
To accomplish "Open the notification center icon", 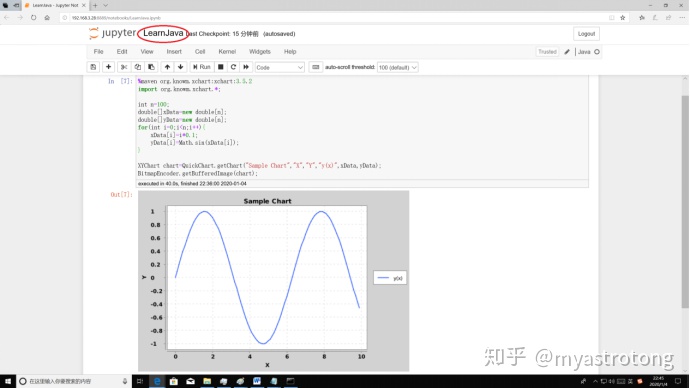I will click(678, 381).
